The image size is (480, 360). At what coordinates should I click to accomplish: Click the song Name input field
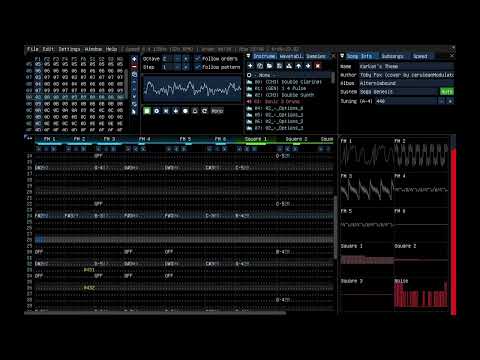tap(406, 66)
